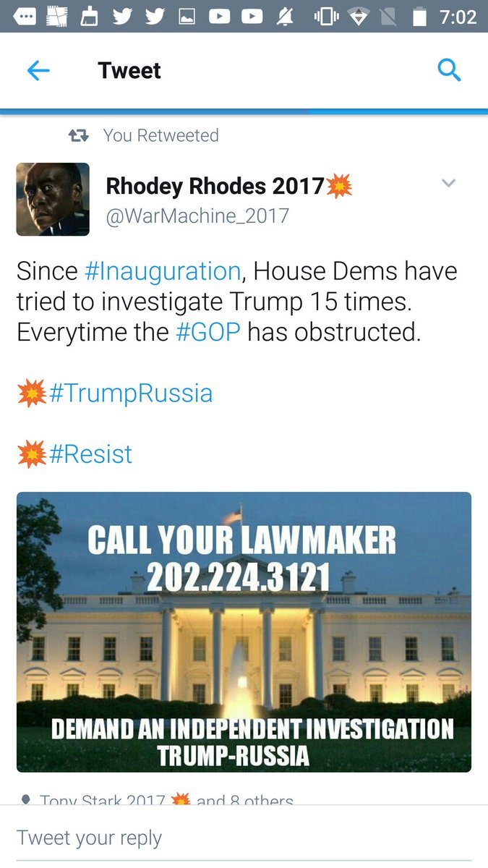Tap the #Inauguration hashtag
This screenshot has width=488, height=868.
point(163,271)
